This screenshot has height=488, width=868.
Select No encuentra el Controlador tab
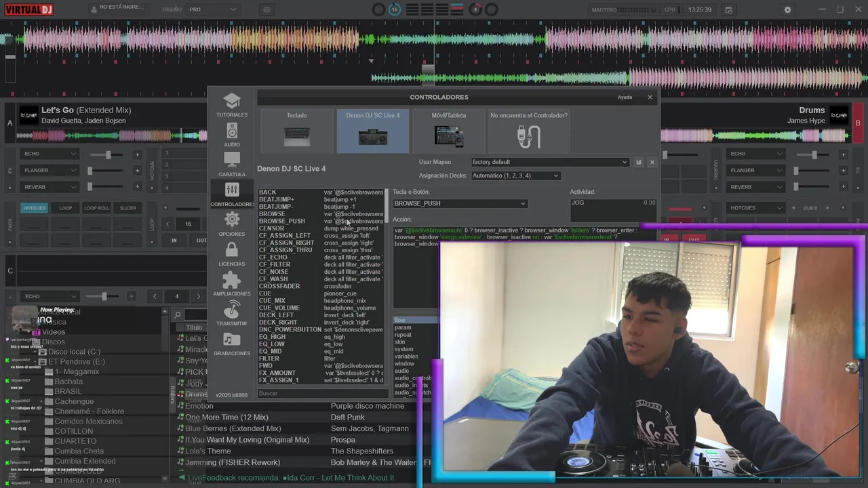529,131
